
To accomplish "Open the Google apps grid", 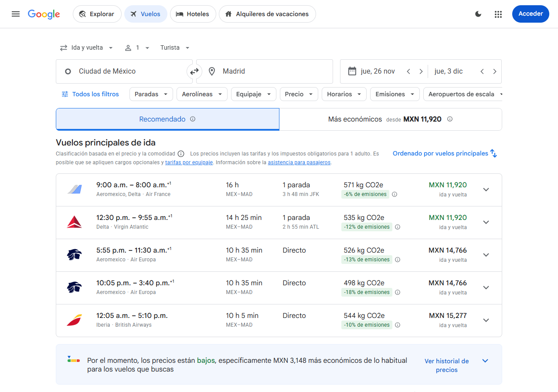I will tap(498, 14).
